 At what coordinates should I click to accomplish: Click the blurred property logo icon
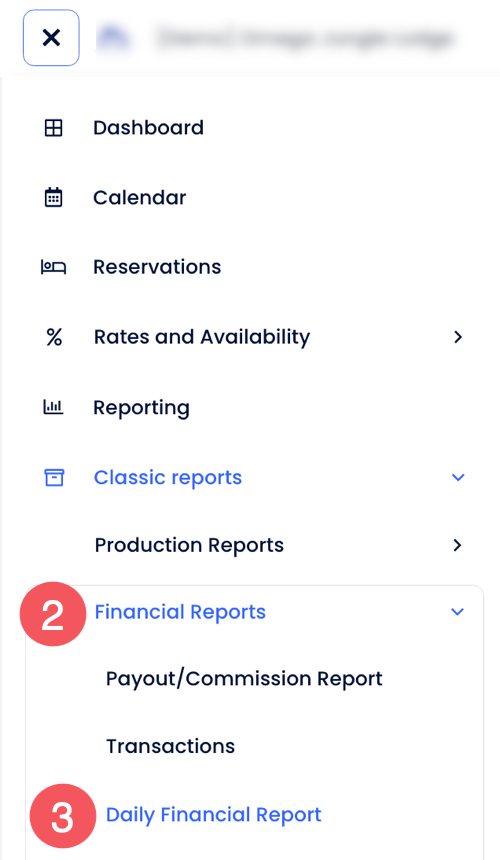coord(113,38)
